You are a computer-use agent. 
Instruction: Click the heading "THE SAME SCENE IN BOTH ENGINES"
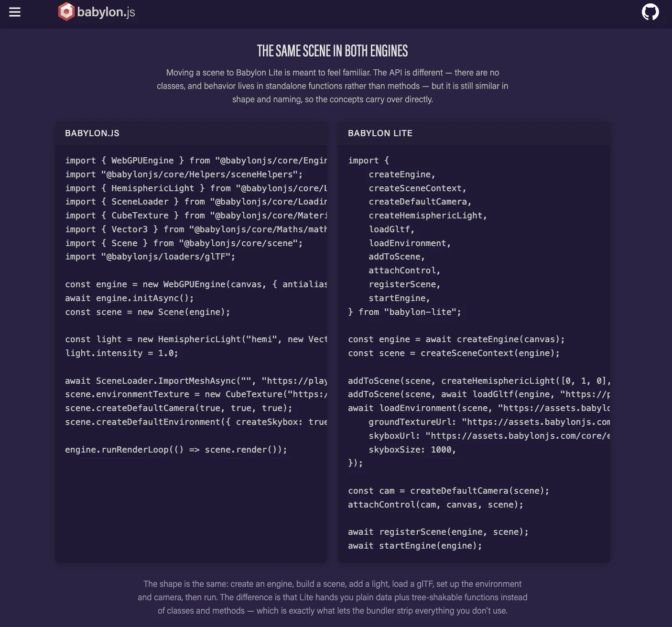click(x=333, y=51)
